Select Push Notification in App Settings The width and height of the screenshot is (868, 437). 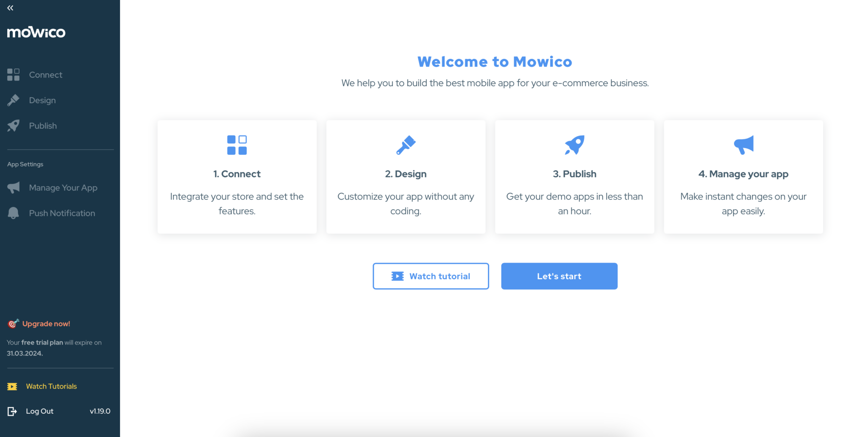point(62,213)
